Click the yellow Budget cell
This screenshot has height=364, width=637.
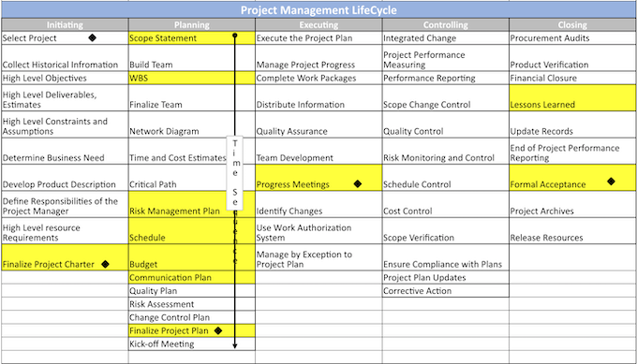pos(192,257)
